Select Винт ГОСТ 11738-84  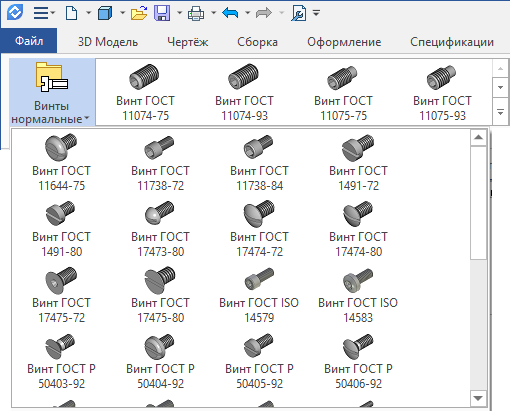coord(259,163)
